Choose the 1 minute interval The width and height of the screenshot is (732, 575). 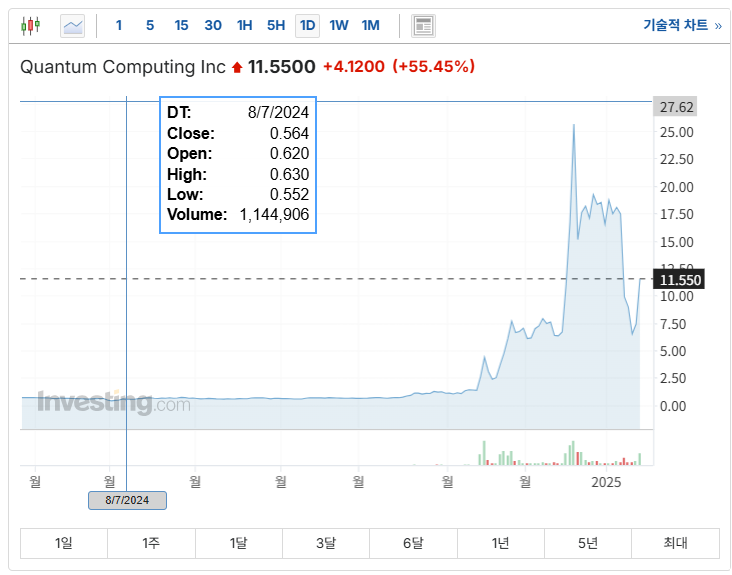pos(119,25)
